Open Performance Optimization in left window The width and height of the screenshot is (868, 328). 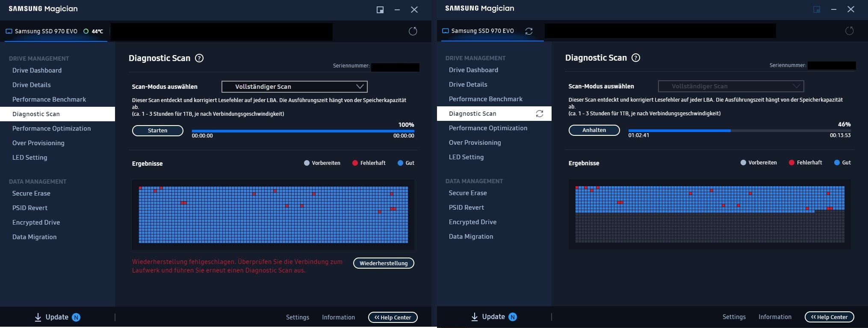click(x=51, y=129)
